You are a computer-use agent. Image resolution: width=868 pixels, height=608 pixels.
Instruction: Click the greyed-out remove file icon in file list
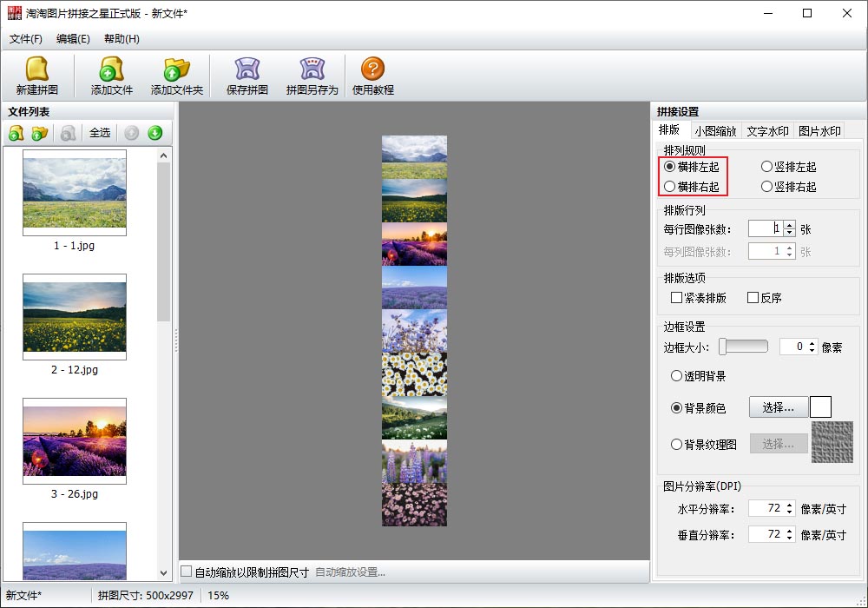(68, 133)
